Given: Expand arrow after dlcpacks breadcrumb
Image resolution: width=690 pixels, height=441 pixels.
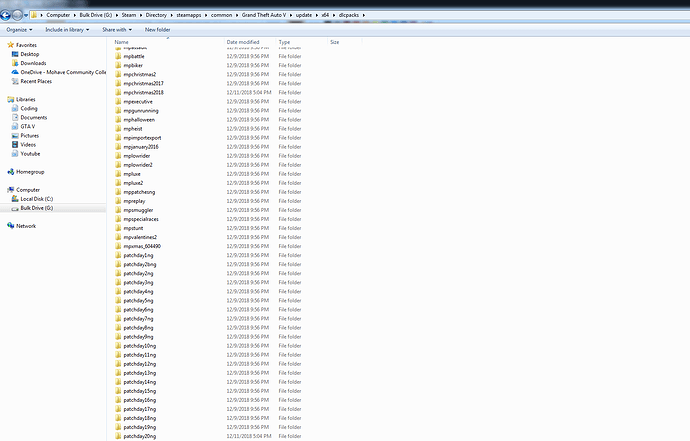Looking at the screenshot, I should coord(364,15).
